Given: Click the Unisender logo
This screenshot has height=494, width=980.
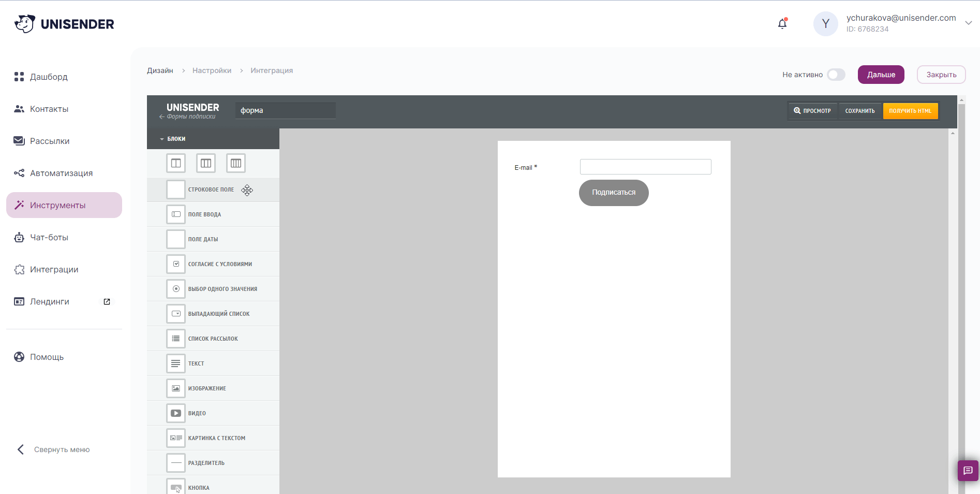Looking at the screenshot, I should pos(64,24).
